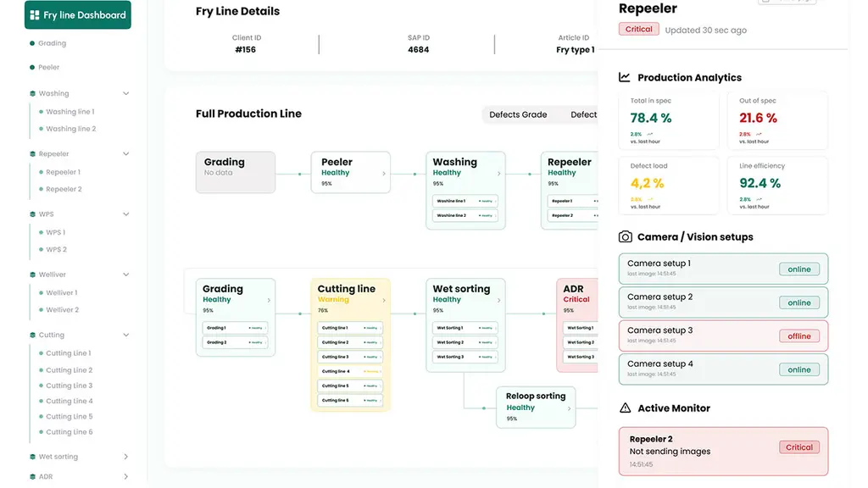Viewport: 868px width, 488px height.
Task: Open Cutting Line 4 in sidebar
Action: pos(70,401)
